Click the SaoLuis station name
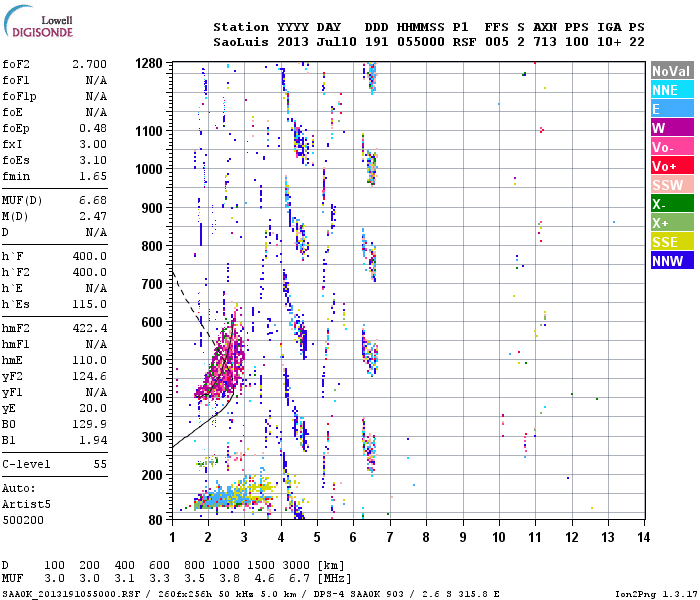 click(x=241, y=42)
